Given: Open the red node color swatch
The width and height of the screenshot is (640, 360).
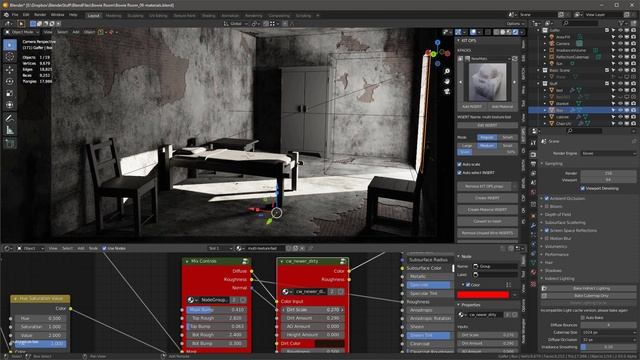Looking at the screenshot, I should tap(483, 295).
